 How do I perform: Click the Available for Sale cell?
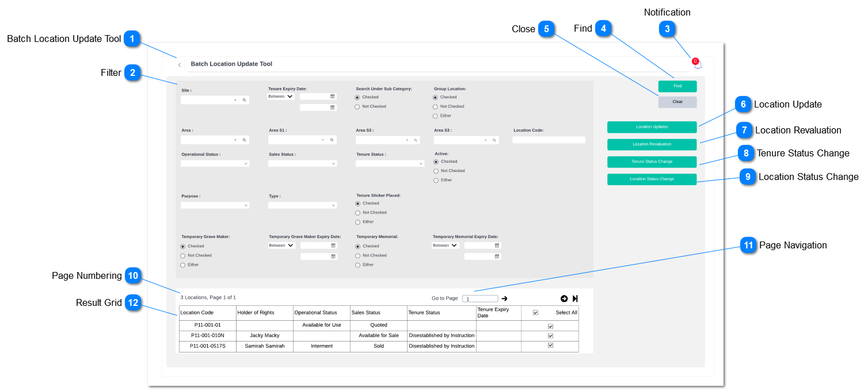pos(379,336)
